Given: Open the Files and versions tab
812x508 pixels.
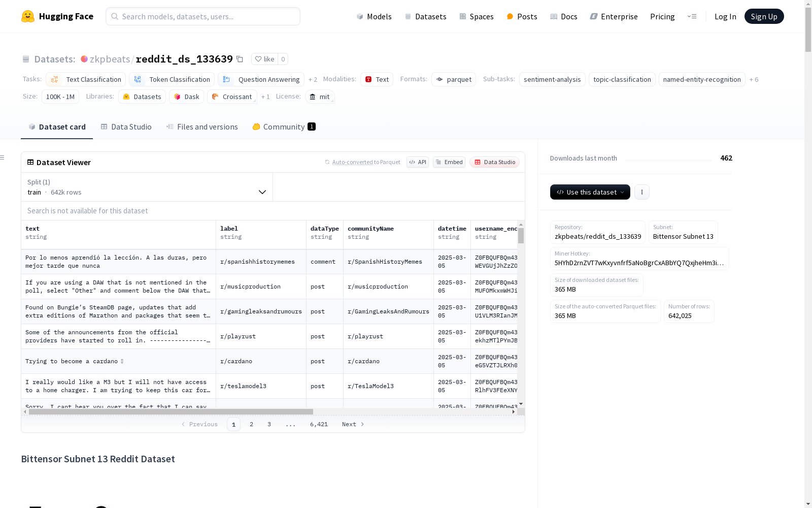Looking at the screenshot, I should (202, 127).
